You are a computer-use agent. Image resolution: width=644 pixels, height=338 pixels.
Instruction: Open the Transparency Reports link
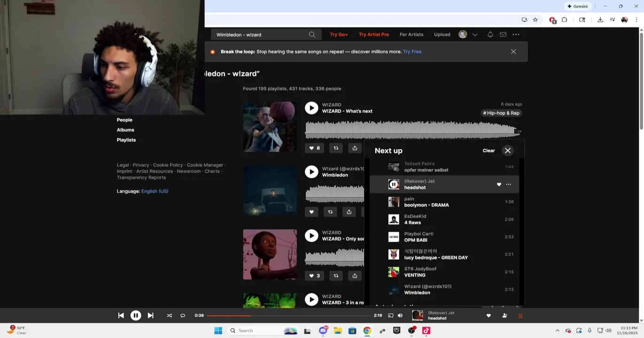(141, 177)
